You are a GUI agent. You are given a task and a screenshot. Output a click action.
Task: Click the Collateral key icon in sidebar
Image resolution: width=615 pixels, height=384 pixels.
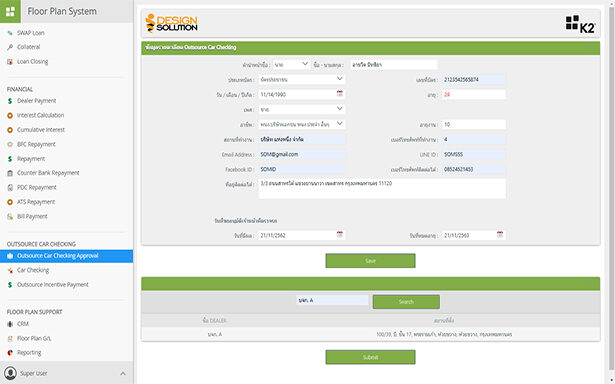[x=10, y=47]
